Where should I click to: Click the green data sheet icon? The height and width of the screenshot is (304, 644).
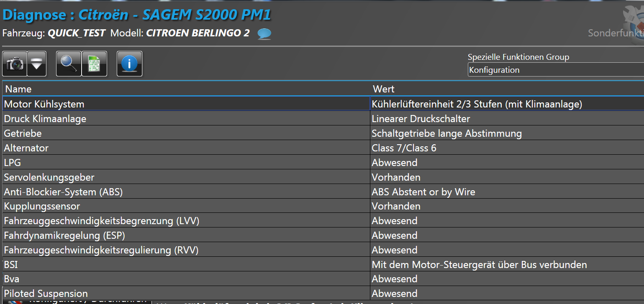tap(95, 64)
